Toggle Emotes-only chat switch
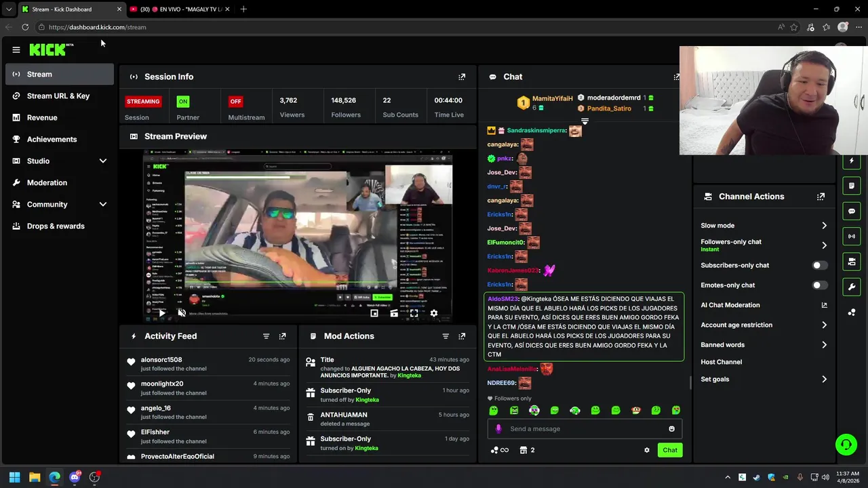The image size is (868, 488). coord(820,285)
